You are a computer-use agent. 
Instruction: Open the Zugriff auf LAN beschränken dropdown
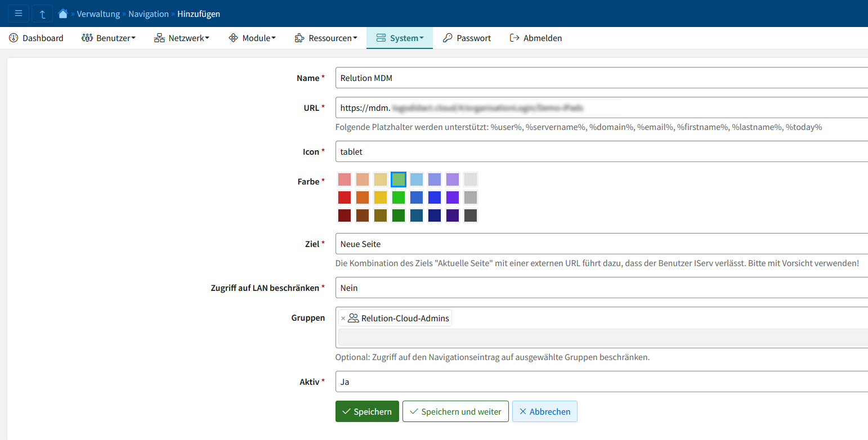[602, 288]
